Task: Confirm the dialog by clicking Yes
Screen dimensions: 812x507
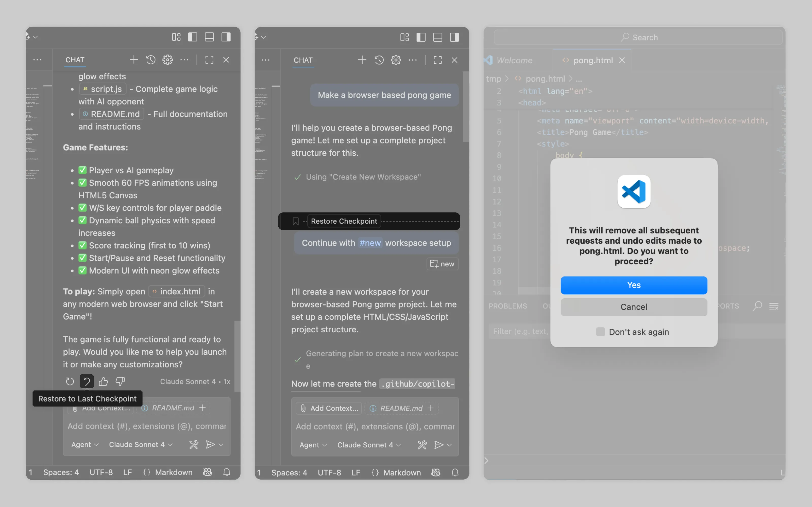Action: click(x=634, y=285)
